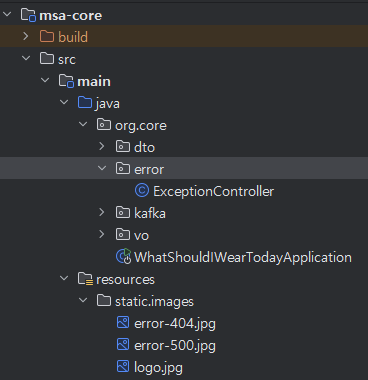This screenshot has width=368, height=380.
Task: Click the orange build folder icon
Action: pos(47,36)
